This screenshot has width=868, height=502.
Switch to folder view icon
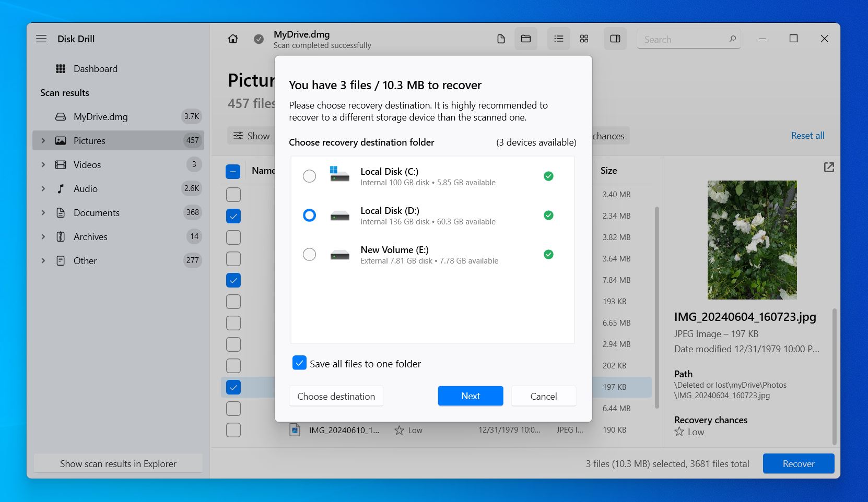point(526,39)
